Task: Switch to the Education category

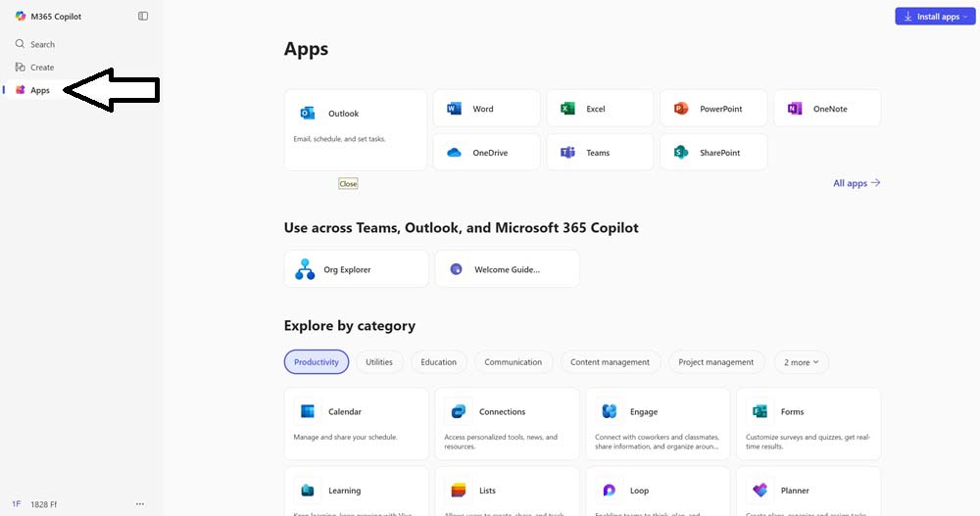Action: tap(438, 362)
